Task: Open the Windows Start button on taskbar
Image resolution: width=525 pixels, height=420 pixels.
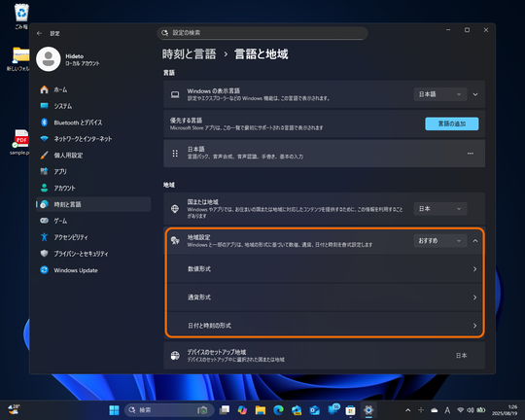Action: coord(114,410)
